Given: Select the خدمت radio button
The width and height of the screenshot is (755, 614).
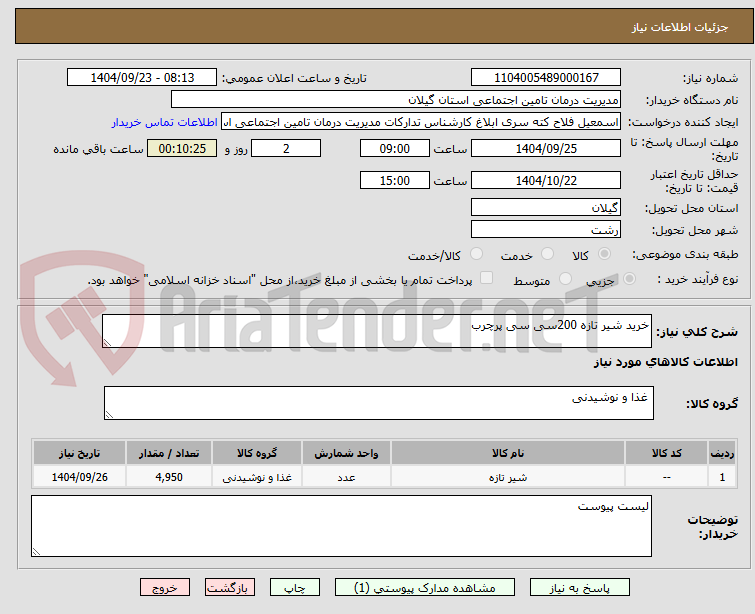Looking at the screenshot, I should 547,254.
